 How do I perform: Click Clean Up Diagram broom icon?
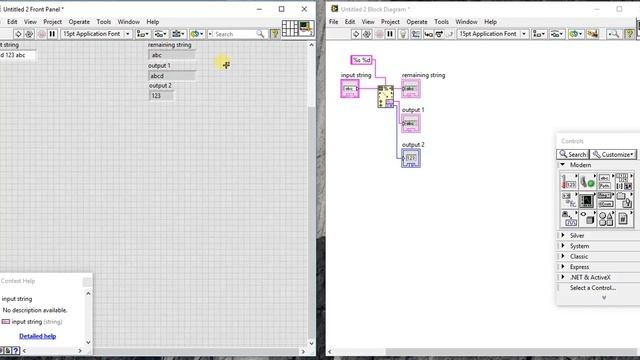pos(592,34)
